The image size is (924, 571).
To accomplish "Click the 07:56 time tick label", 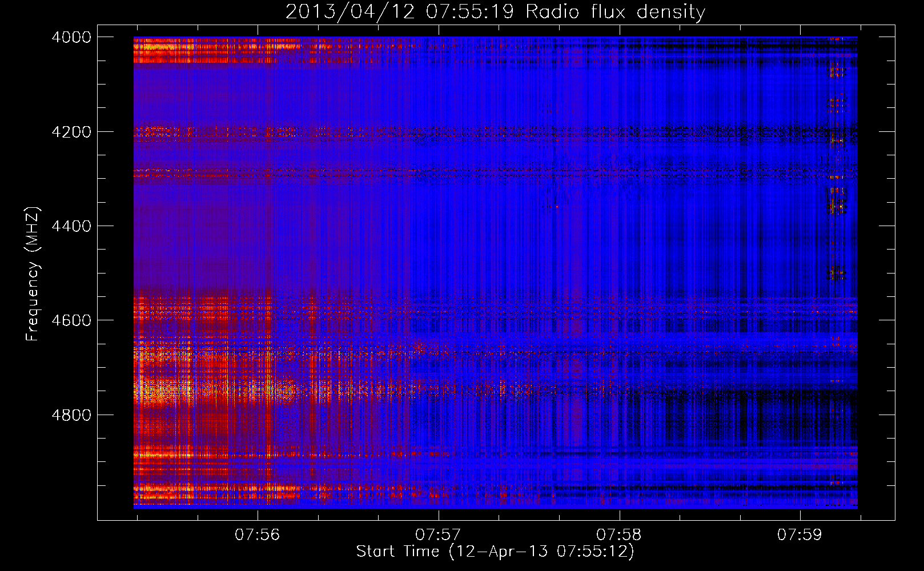I will pos(258,534).
